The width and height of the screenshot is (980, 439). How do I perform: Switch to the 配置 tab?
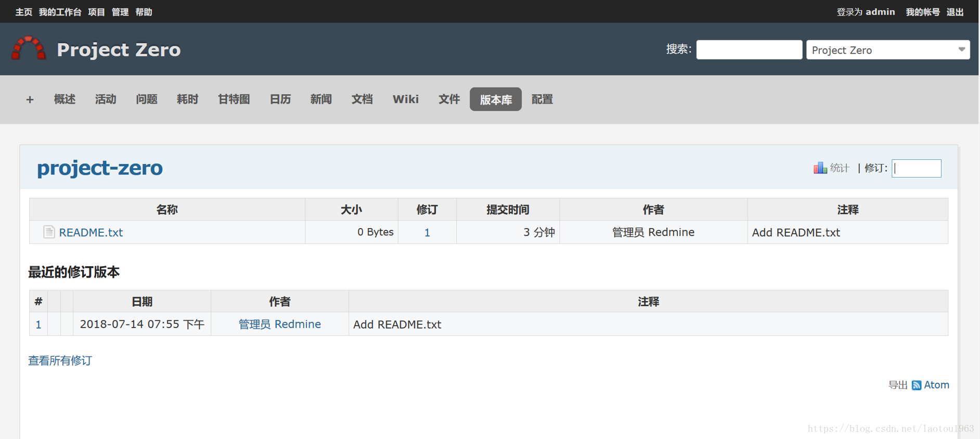click(542, 99)
